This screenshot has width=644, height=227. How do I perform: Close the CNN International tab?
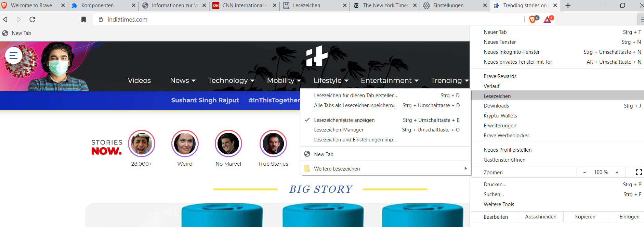(274, 5)
